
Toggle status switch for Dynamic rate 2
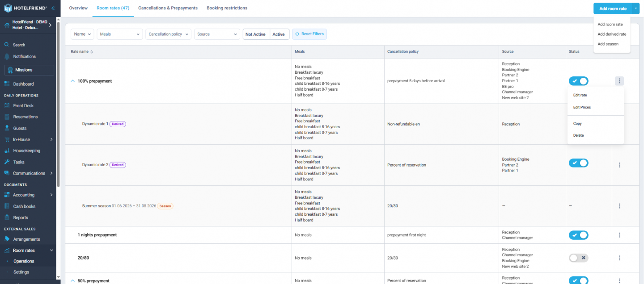click(x=578, y=163)
